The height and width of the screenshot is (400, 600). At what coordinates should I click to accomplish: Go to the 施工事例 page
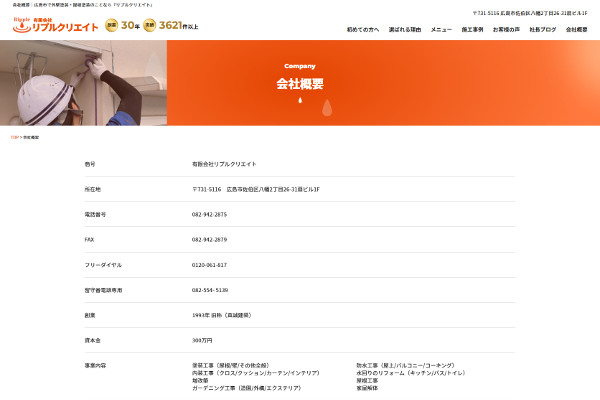472,29
